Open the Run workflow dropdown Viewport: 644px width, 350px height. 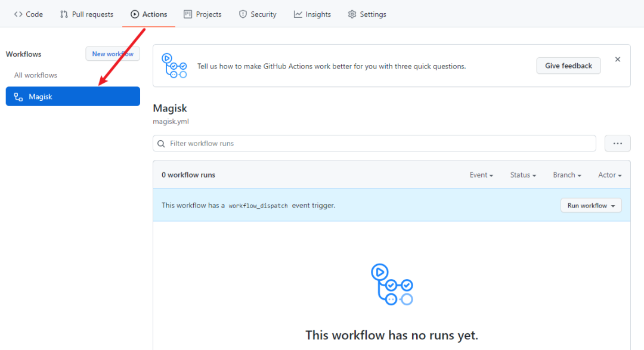590,205
